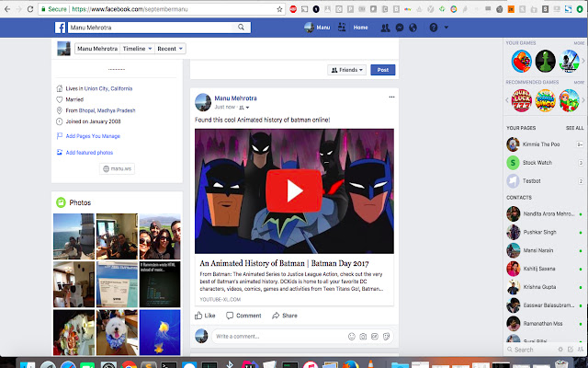Open the jellyfish photo thumbnail
The width and height of the screenshot is (588, 368).
[160, 332]
